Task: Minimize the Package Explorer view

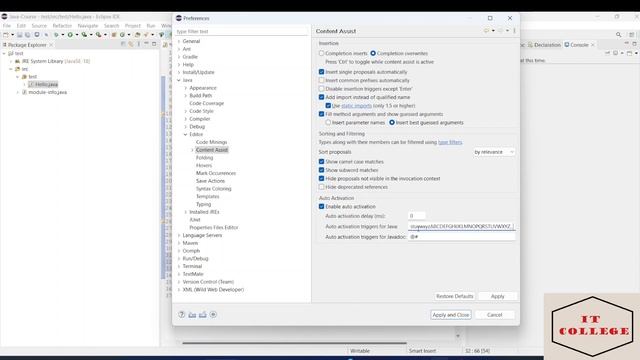Action: coord(146,43)
